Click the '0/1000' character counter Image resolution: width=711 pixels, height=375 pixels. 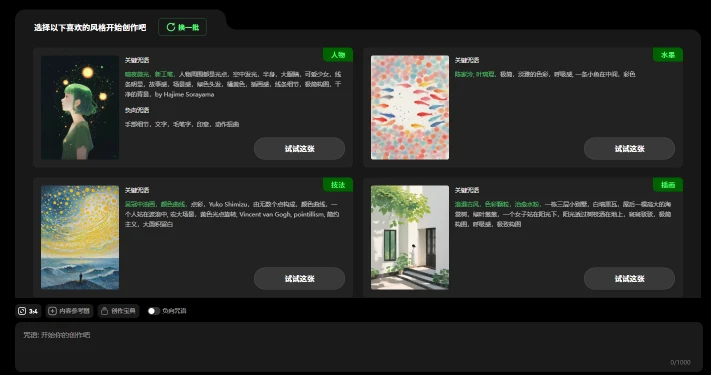(x=680, y=362)
